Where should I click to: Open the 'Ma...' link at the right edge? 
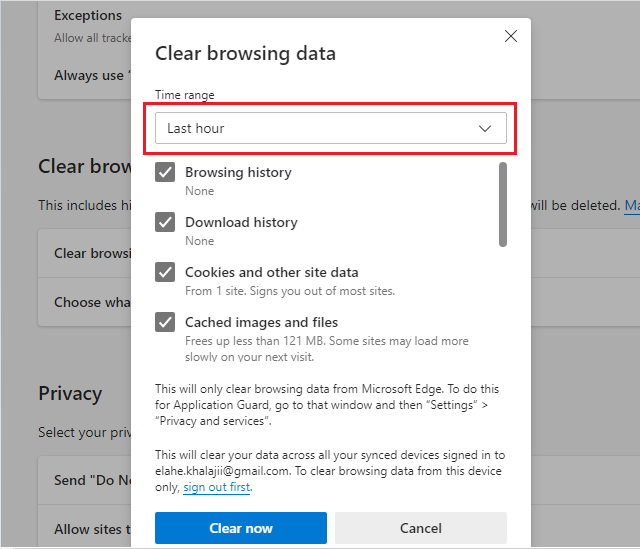tap(631, 206)
